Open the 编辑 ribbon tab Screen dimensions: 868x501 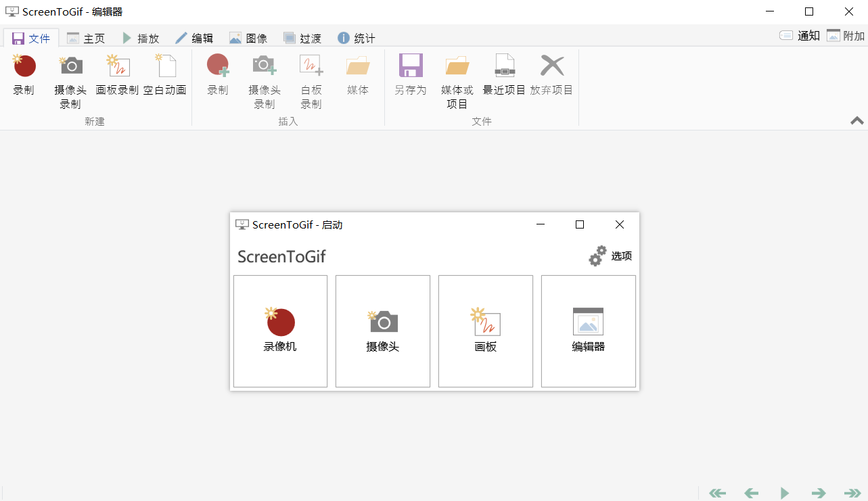(194, 38)
